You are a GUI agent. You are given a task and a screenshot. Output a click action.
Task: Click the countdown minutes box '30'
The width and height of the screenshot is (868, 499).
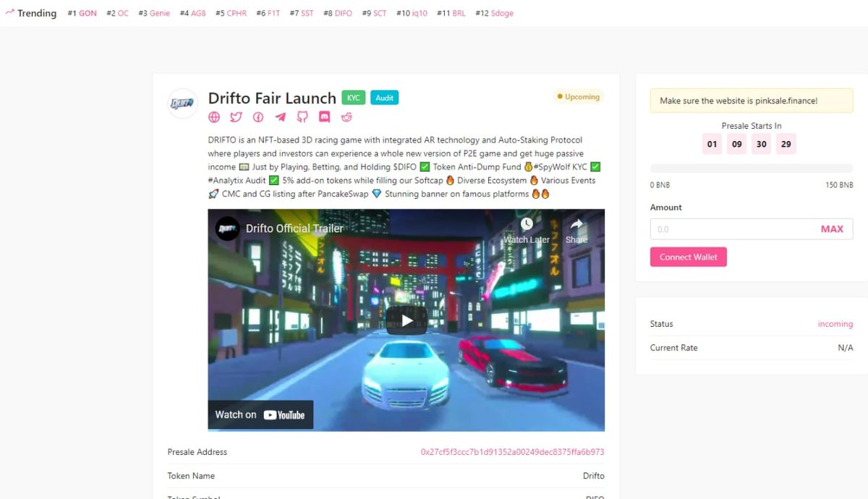click(x=762, y=144)
